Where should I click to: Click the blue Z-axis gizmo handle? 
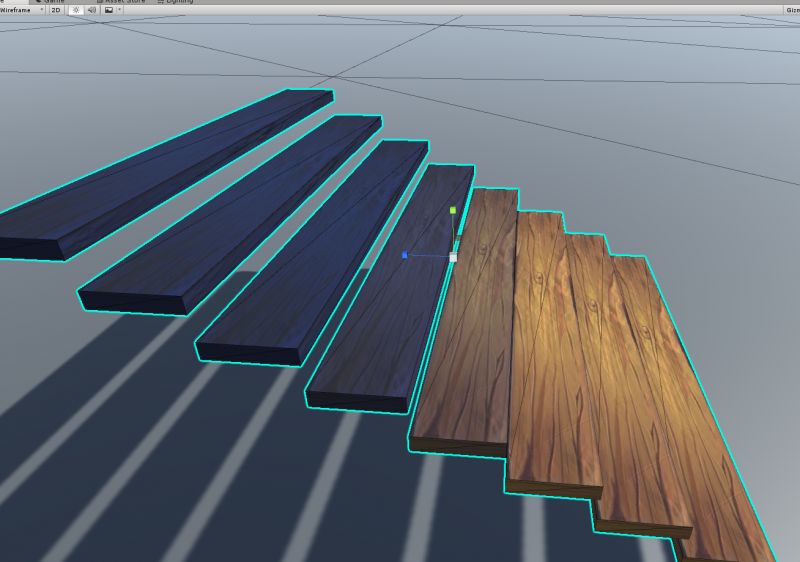click(405, 255)
